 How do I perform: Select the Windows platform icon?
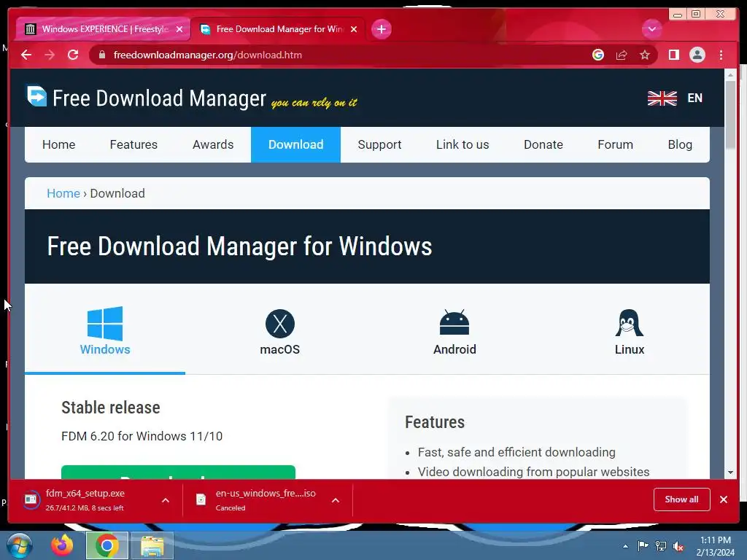(x=105, y=323)
